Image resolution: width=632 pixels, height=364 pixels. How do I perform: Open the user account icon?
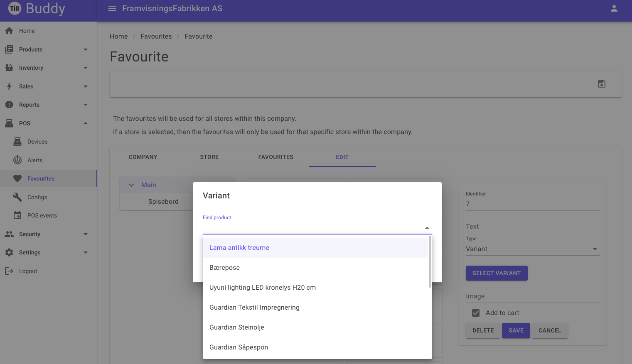pos(614,8)
